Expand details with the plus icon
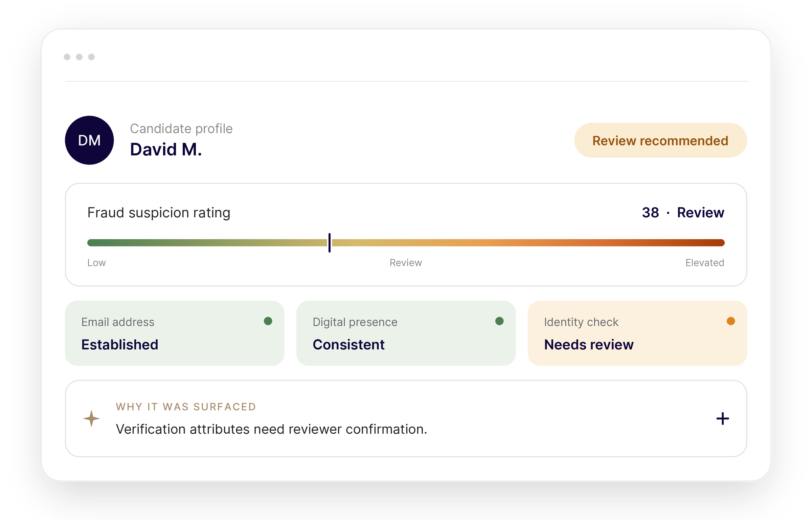The width and height of the screenshot is (812, 520). point(723,418)
